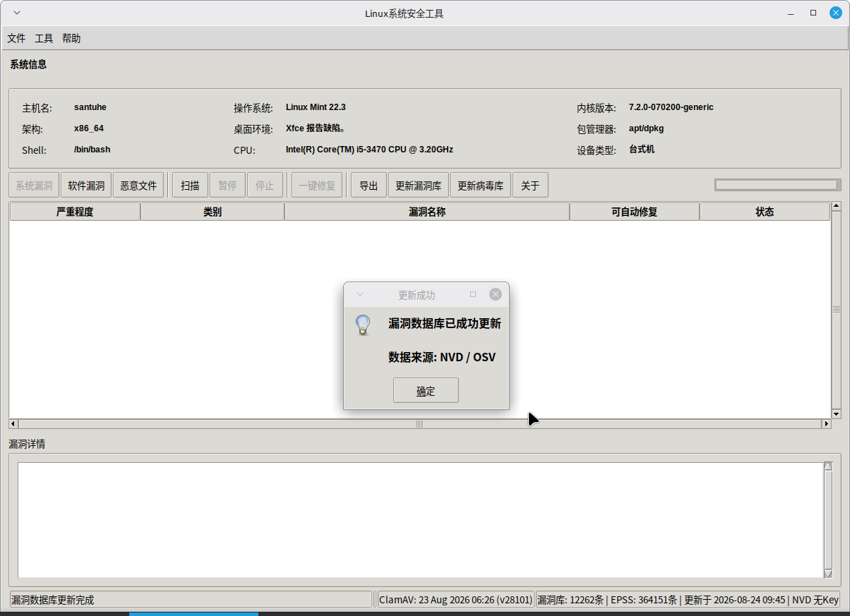Select the 系统漏洞 toolbar button
The image size is (850, 616).
coord(34,186)
